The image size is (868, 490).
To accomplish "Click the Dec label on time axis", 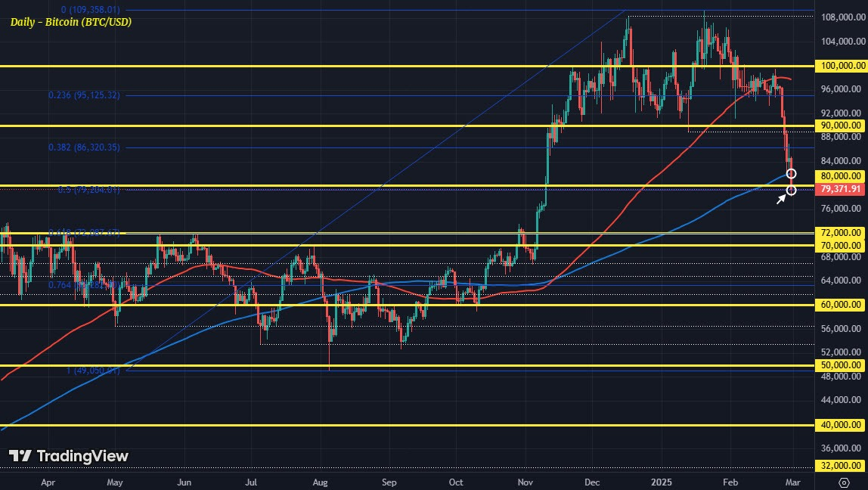I will pos(592,482).
